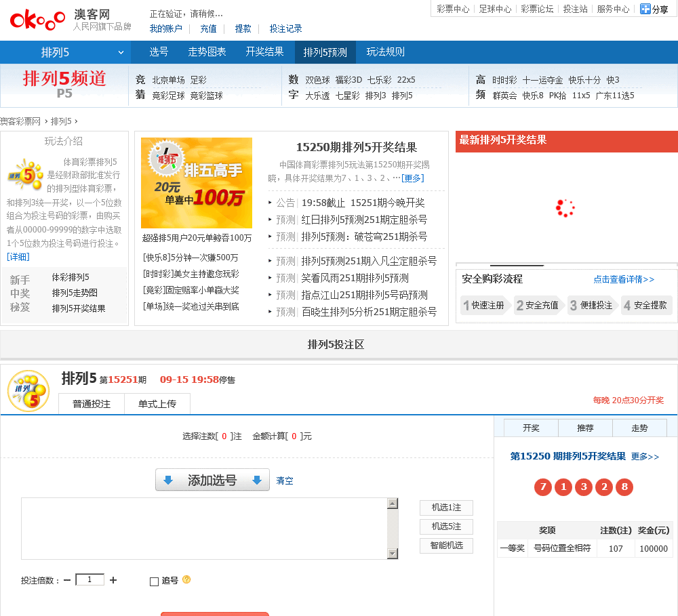
Task: Click red ball number 8
Action: coord(624,487)
